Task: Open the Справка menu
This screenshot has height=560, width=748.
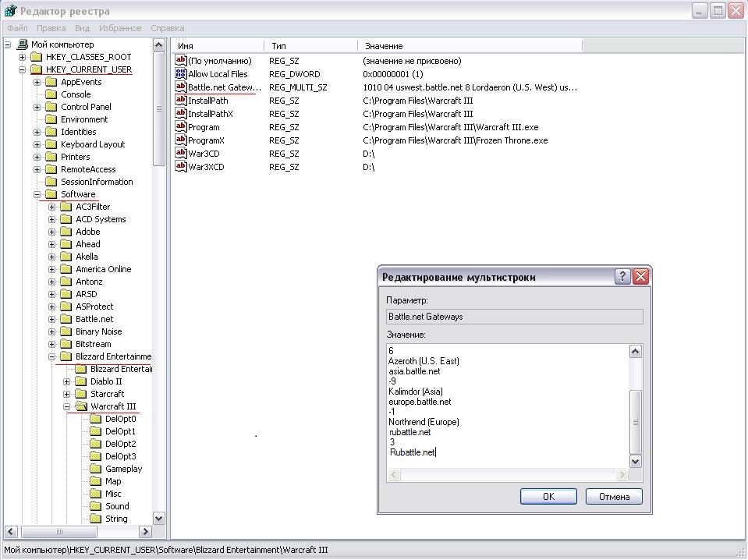Action: (168, 28)
